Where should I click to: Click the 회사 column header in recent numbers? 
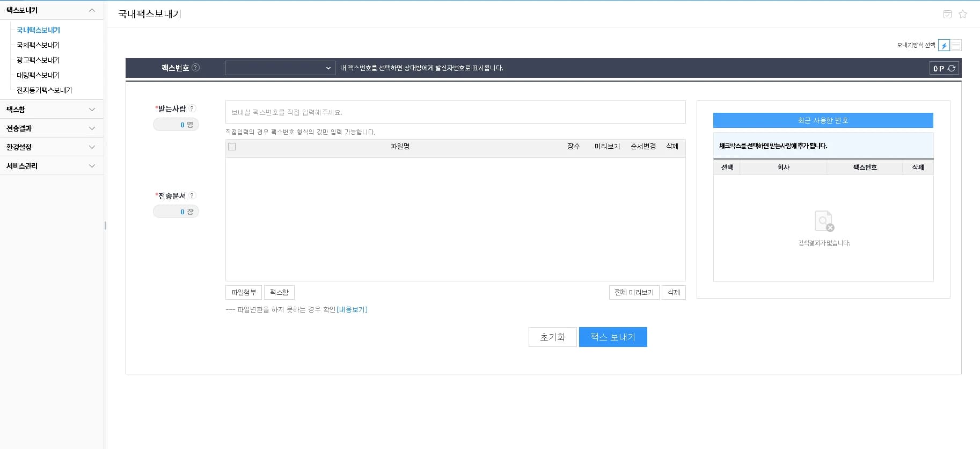pyautogui.click(x=784, y=168)
